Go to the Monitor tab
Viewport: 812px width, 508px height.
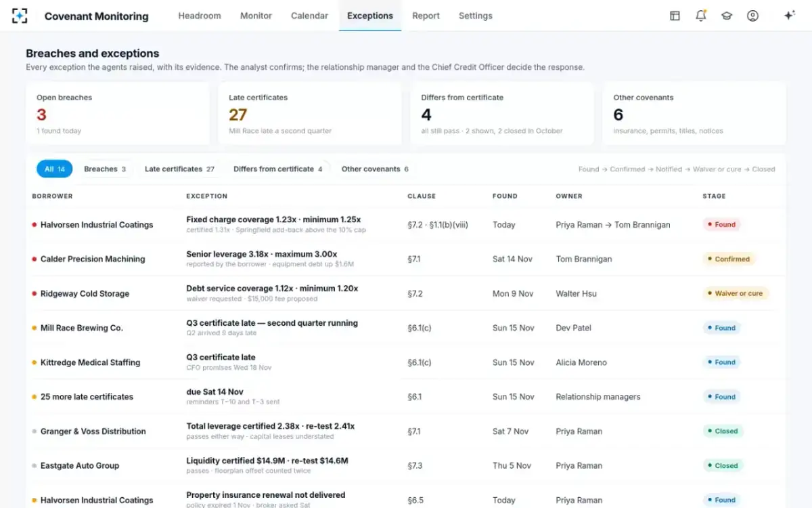pyautogui.click(x=256, y=16)
